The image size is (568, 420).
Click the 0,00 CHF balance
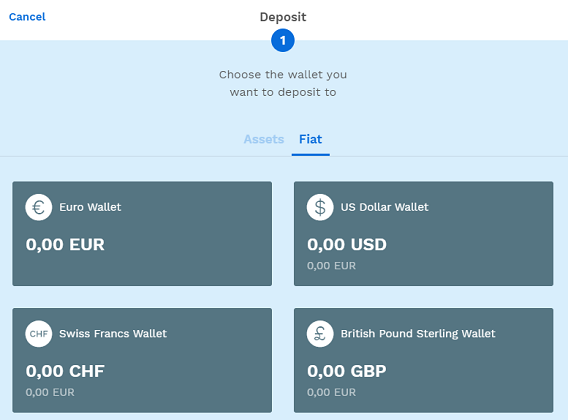[x=65, y=371]
